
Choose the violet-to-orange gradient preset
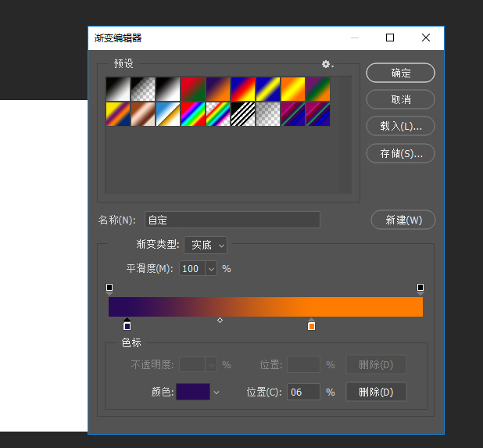point(218,89)
